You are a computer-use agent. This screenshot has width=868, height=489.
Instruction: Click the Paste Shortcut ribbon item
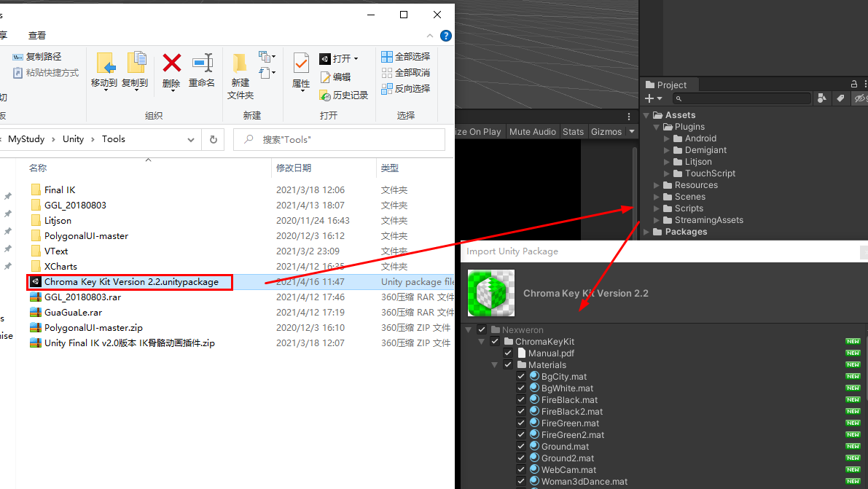point(45,73)
